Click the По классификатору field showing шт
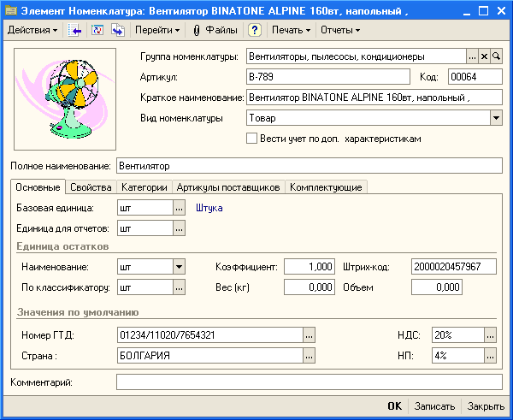The width and height of the screenshot is (513, 420). click(145, 287)
